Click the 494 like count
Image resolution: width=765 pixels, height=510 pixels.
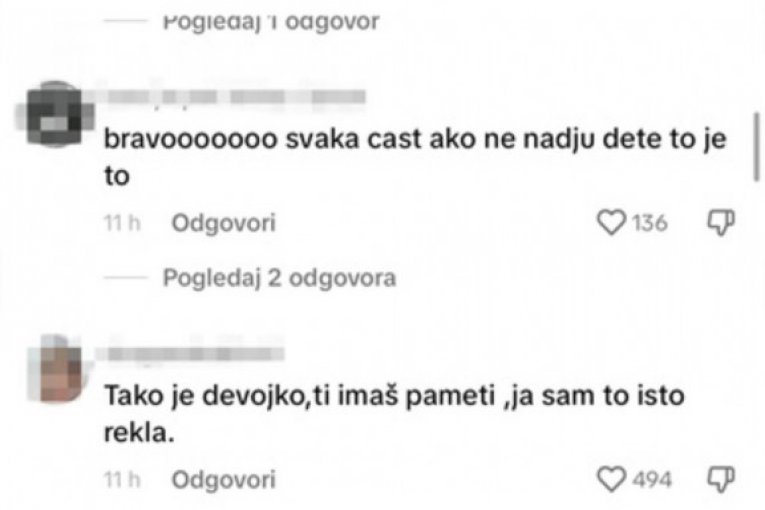click(x=652, y=479)
